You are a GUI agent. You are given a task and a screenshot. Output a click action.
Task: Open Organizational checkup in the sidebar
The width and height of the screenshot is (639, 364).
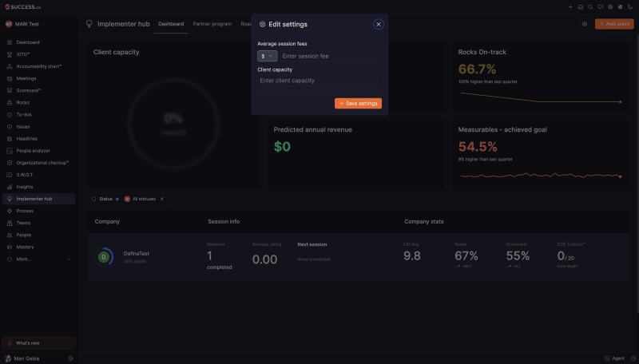tap(38, 163)
